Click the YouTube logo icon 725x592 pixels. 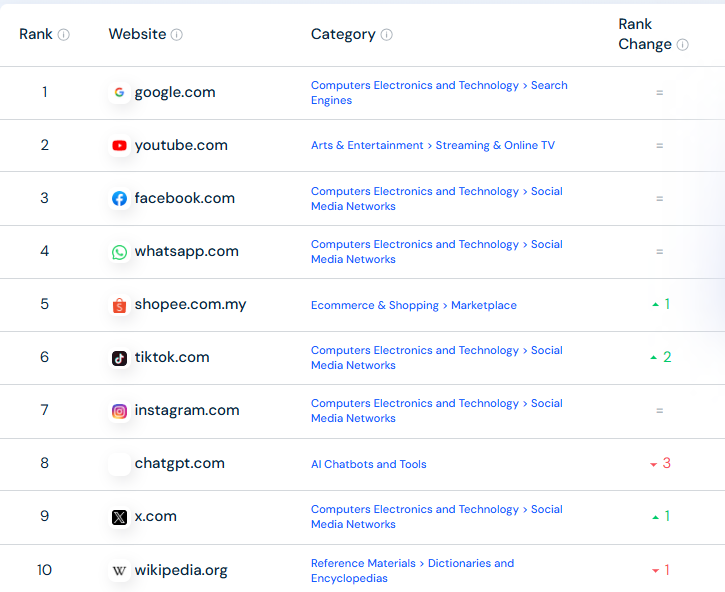119,146
